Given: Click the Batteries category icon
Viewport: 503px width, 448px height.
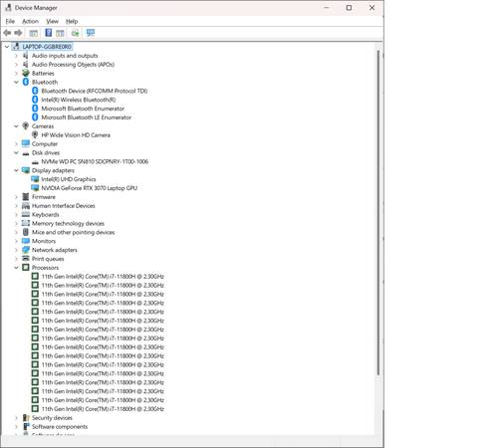Looking at the screenshot, I should 26,73.
